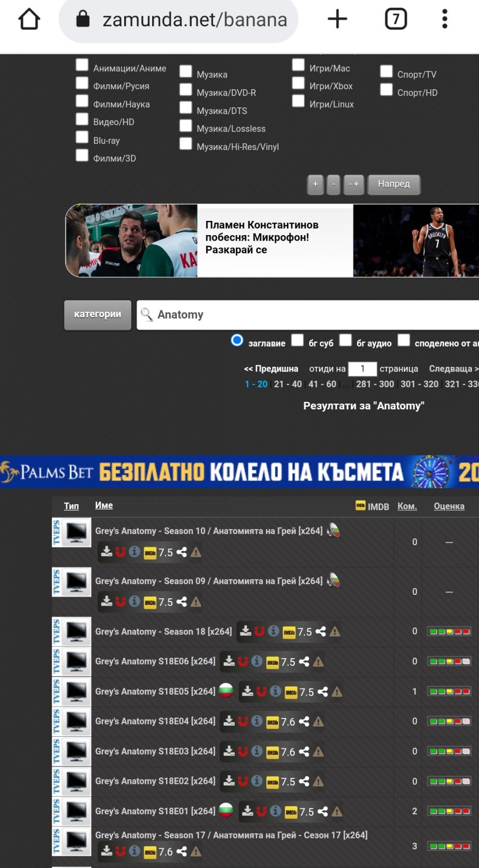Screen dimensions: 479x868
Task: Sort results by Оценка column header
Action: pyautogui.click(x=449, y=506)
